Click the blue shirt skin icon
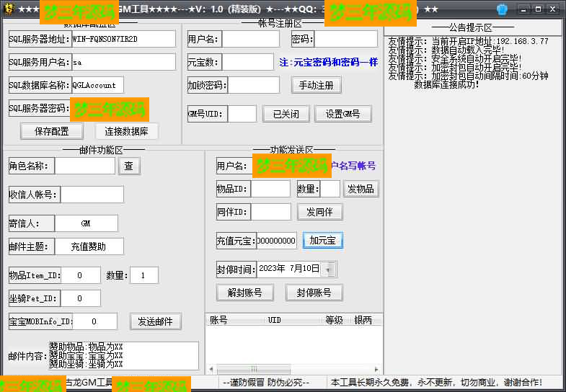 502,9
